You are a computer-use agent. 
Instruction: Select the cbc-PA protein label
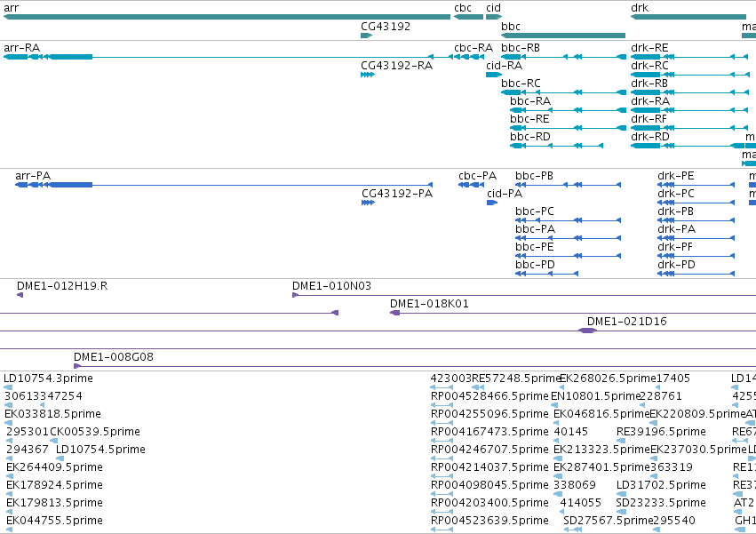click(477, 176)
